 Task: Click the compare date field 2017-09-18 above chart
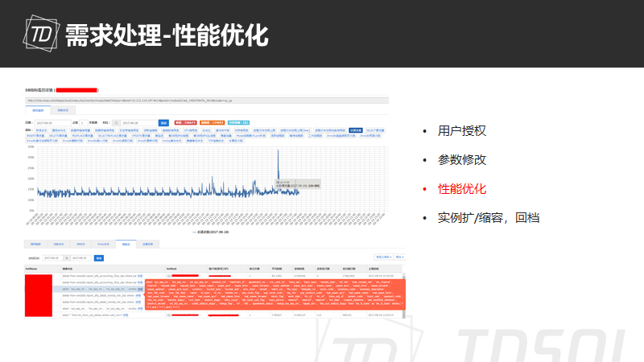[x=138, y=123]
